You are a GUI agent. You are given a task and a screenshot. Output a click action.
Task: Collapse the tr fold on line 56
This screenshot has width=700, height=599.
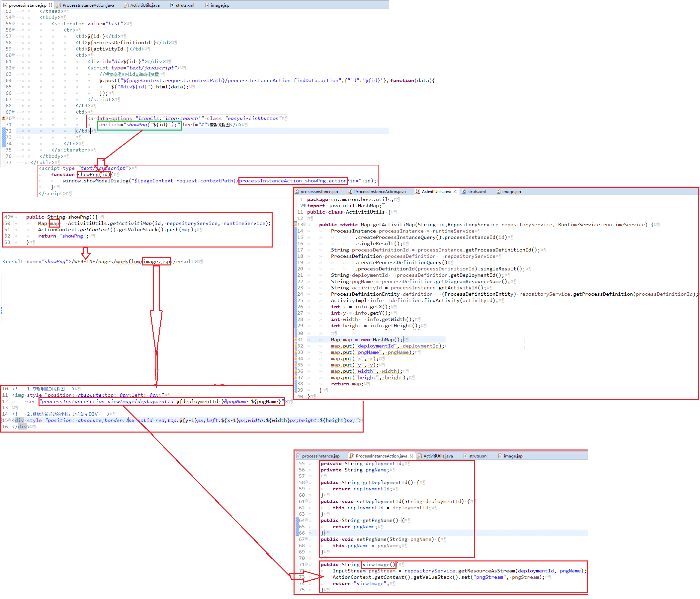[13, 30]
